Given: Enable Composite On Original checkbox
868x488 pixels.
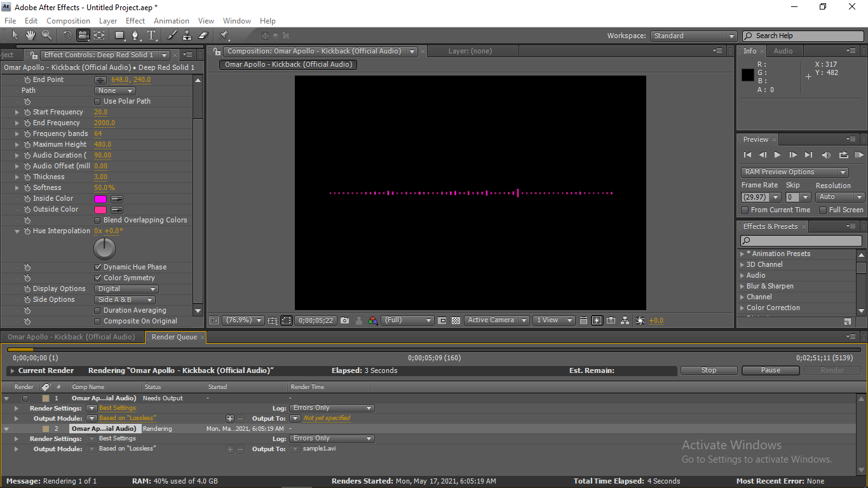Looking at the screenshot, I should (x=97, y=322).
